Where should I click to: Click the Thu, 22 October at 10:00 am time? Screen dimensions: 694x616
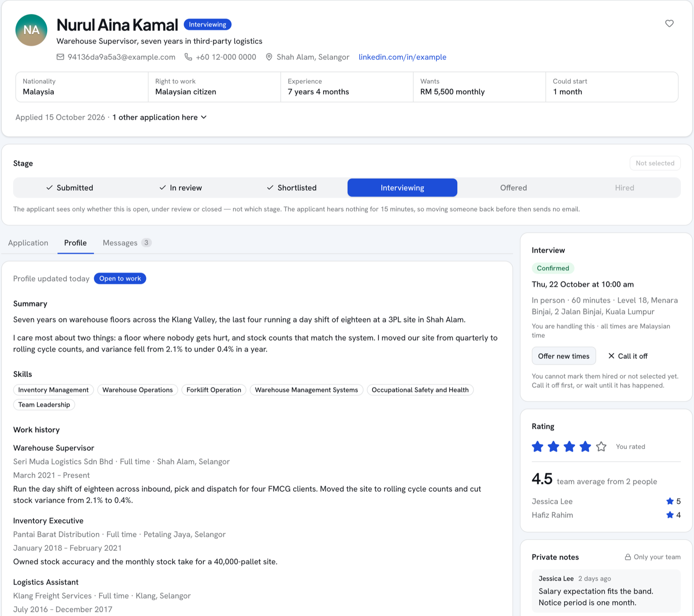point(583,284)
